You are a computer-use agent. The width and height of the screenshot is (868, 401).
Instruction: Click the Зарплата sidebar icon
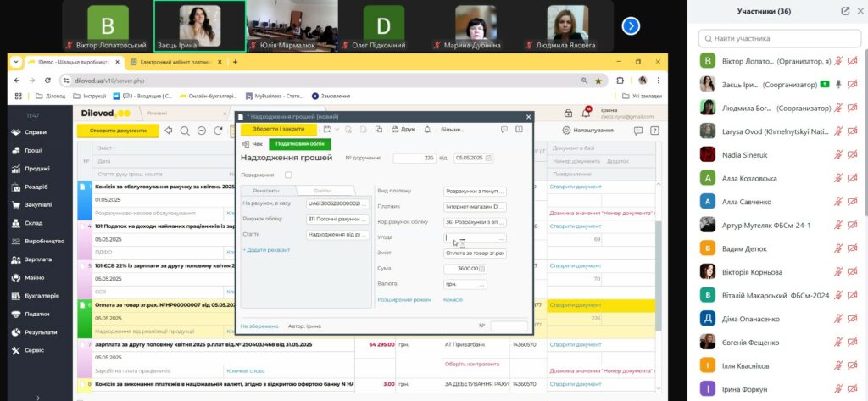pos(15,259)
